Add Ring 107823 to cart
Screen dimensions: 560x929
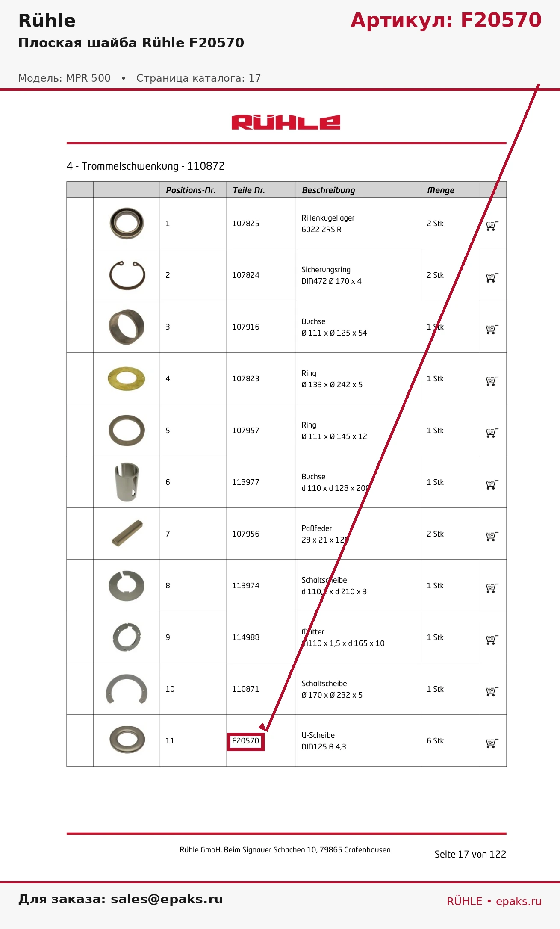[492, 381]
